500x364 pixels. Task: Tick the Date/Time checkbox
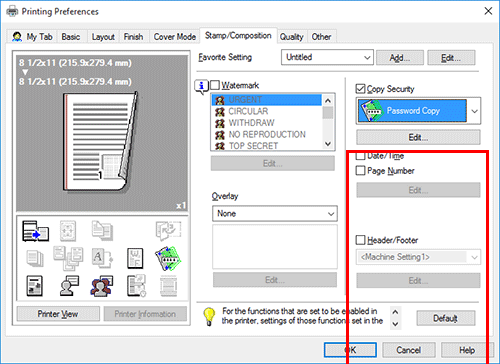click(x=360, y=156)
